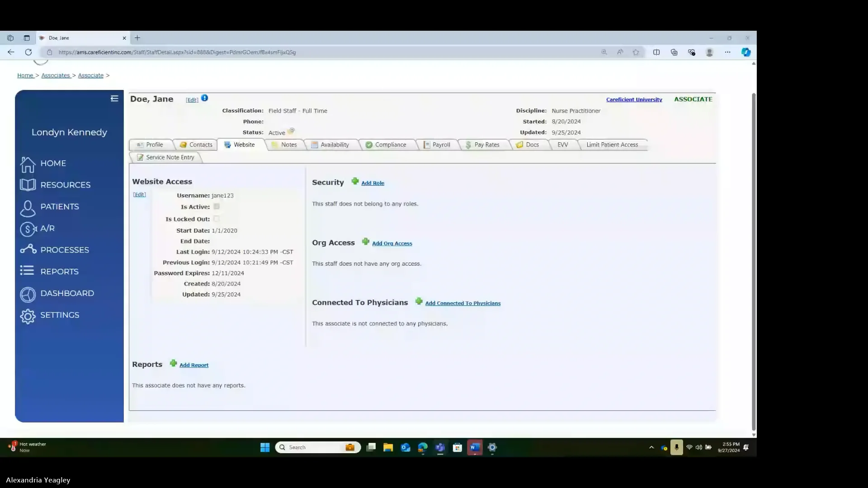Open Outlook from the taskbar

[405, 447]
